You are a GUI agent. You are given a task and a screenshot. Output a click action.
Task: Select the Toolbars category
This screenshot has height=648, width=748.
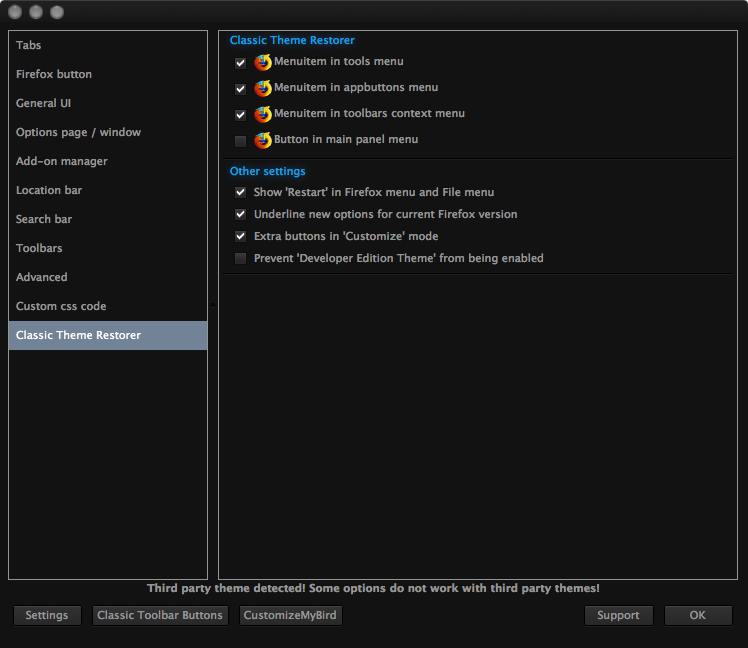[x=108, y=249]
